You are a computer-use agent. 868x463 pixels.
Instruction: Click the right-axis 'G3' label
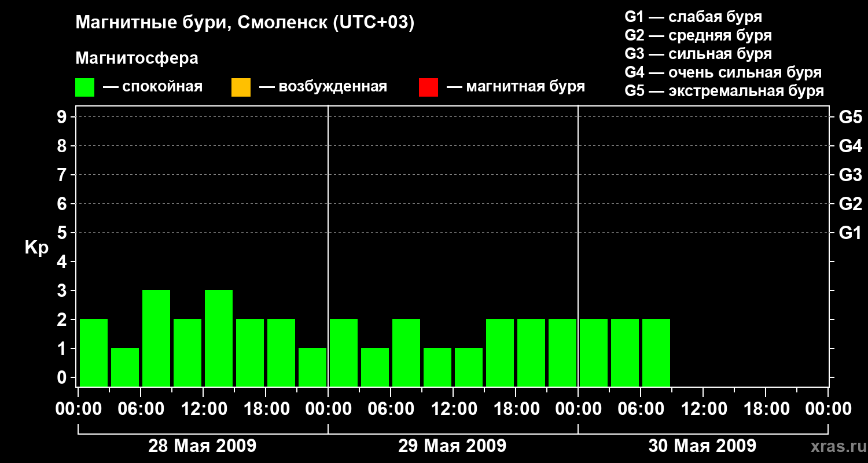coord(850,175)
